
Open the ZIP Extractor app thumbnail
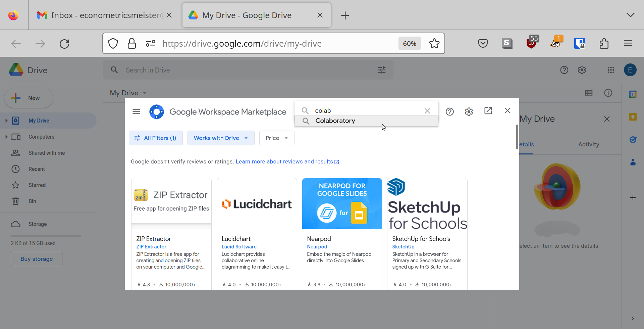click(171, 203)
